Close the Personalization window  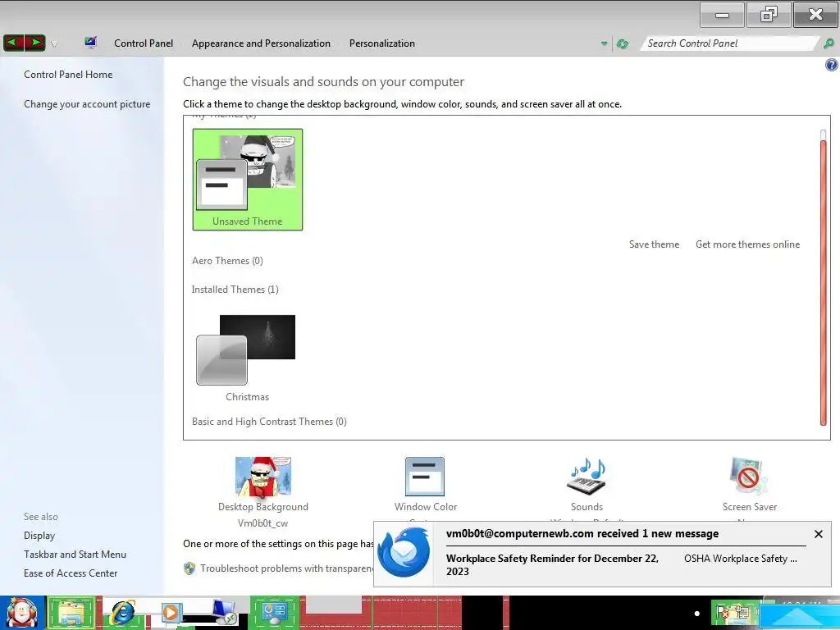815,15
